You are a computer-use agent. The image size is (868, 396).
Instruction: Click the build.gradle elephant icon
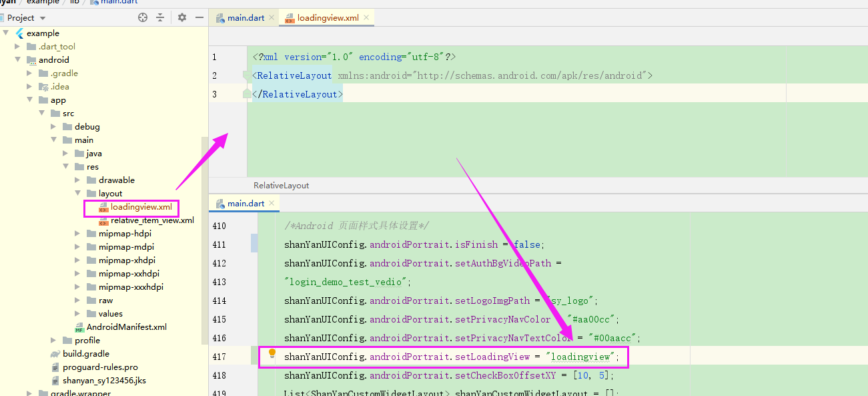pos(55,354)
